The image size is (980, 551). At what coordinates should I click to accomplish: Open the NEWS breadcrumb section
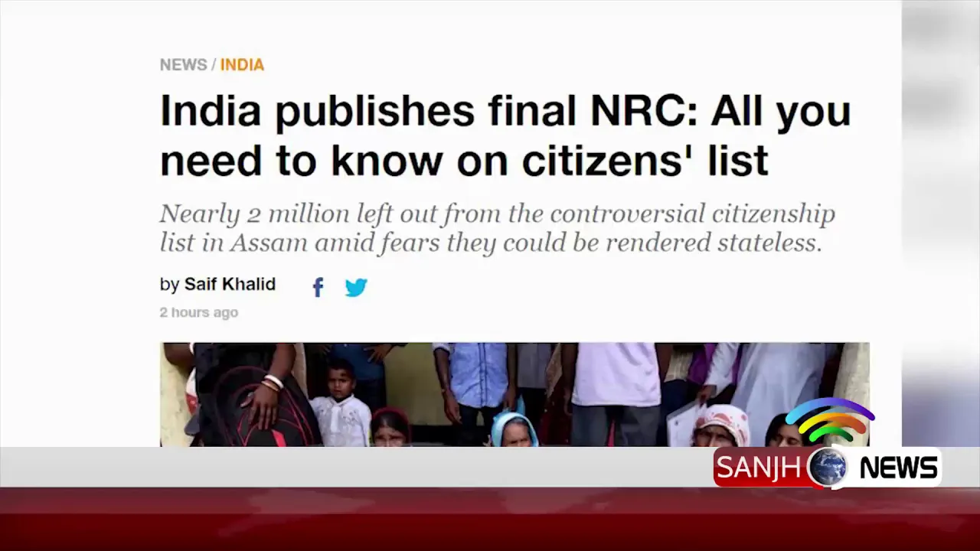point(183,65)
